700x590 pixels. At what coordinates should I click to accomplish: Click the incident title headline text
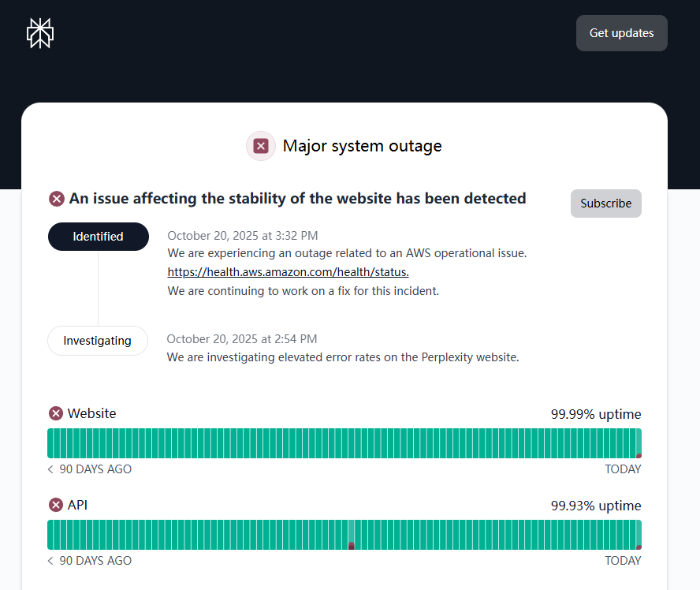coord(297,198)
